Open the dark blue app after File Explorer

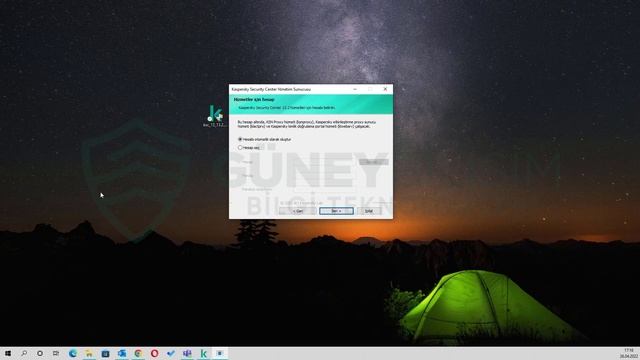click(105, 353)
